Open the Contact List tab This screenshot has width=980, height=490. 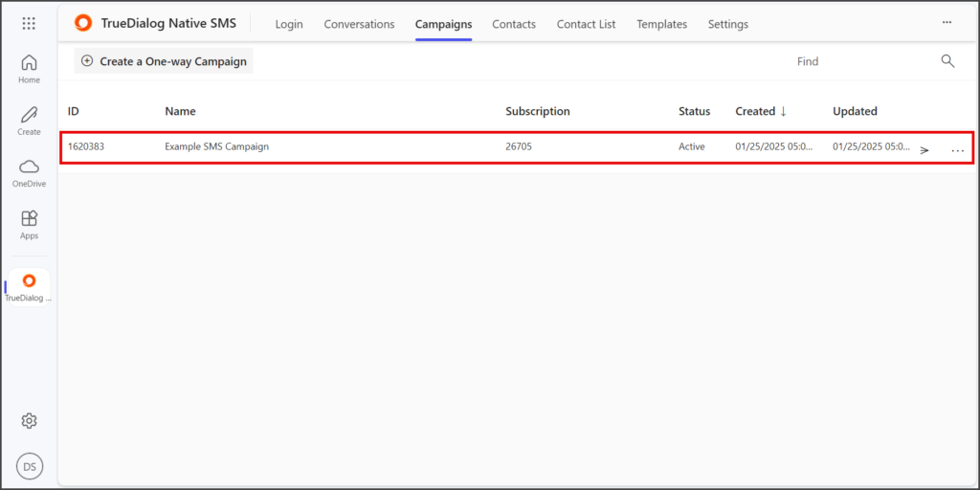587,24
